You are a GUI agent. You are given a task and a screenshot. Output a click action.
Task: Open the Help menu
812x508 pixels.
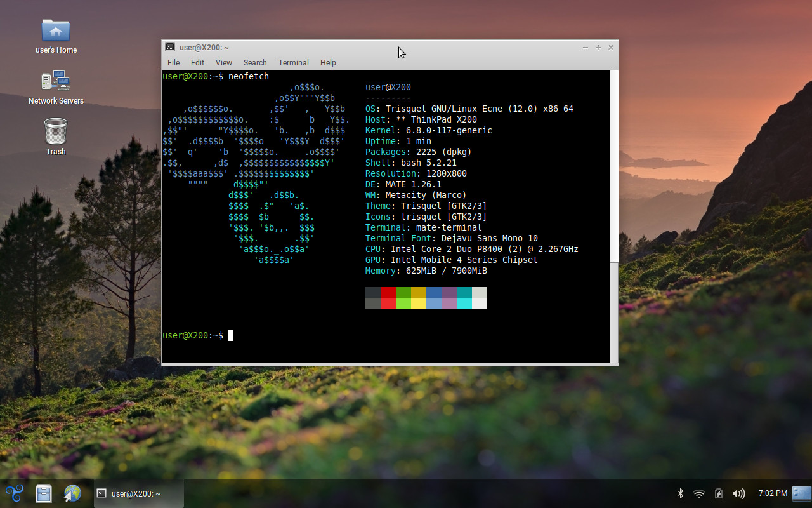point(328,63)
